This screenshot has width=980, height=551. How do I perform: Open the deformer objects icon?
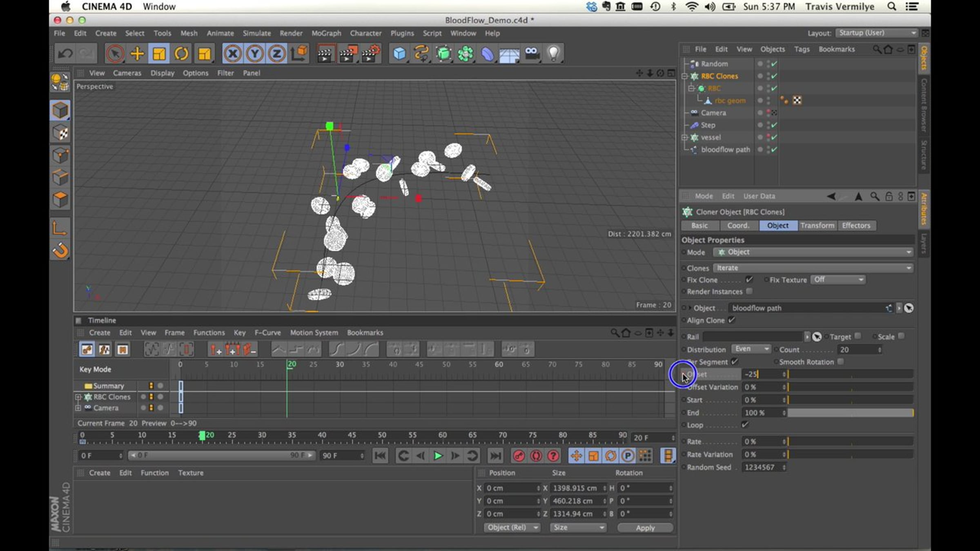coord(487,53)
